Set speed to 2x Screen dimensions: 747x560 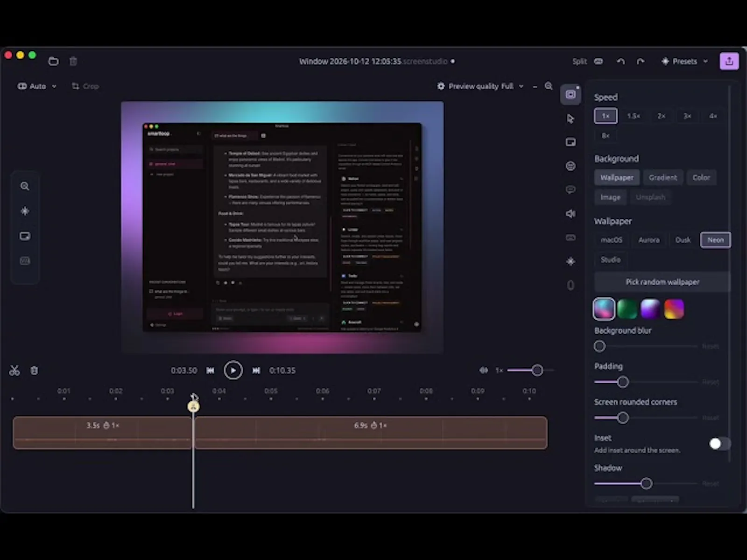pos(662,116)
